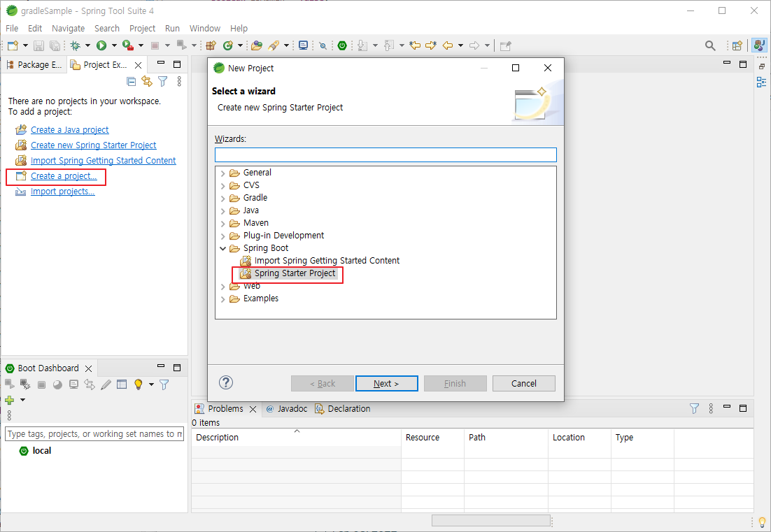Click the magnifier search icon at top right
771x532 pixels.
pos(710,45)
